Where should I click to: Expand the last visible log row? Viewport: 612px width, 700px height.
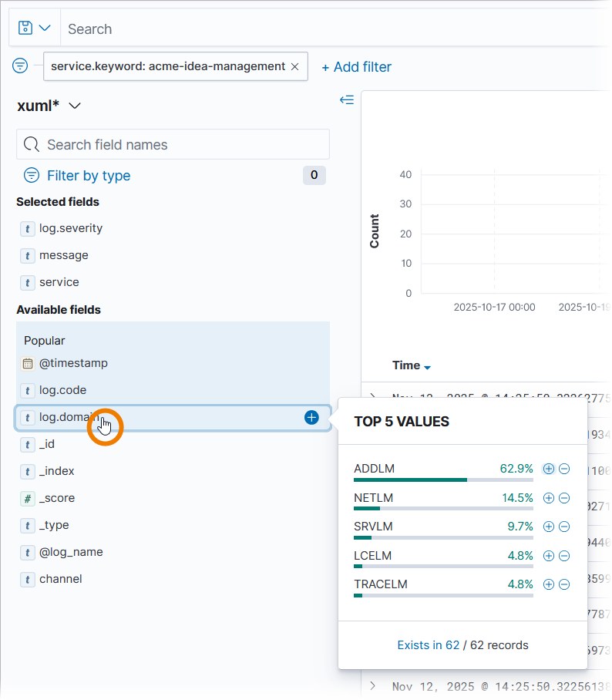[373, 685]
